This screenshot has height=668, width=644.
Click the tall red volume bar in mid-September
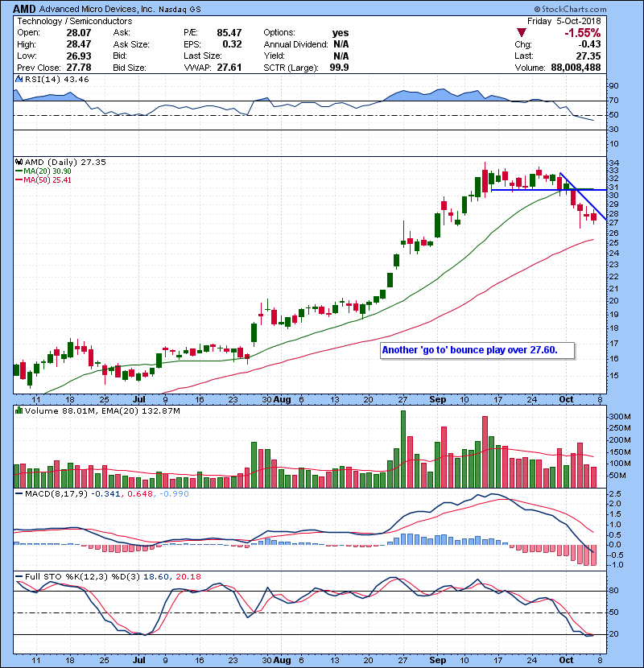pyautogui.click(x=485, y=452)
